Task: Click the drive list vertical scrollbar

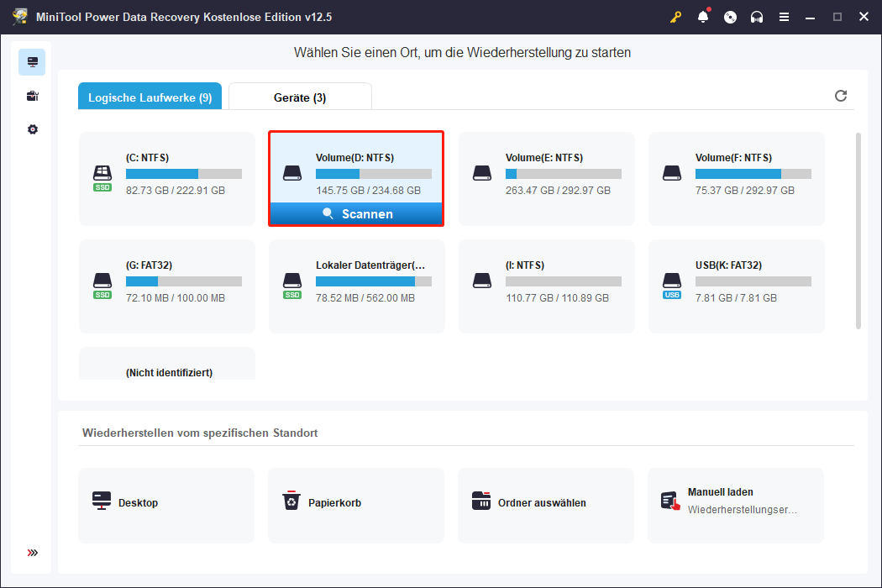Action: [x=858, y=231]
